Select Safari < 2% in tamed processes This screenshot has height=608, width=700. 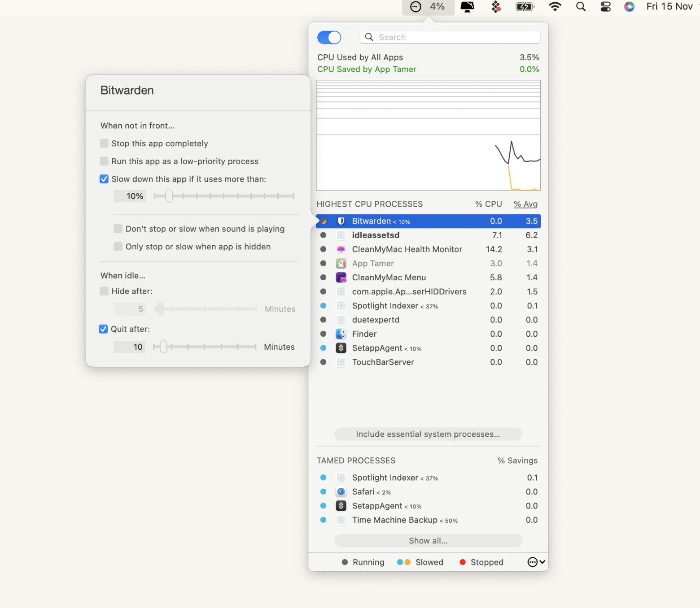coord(428,492)
